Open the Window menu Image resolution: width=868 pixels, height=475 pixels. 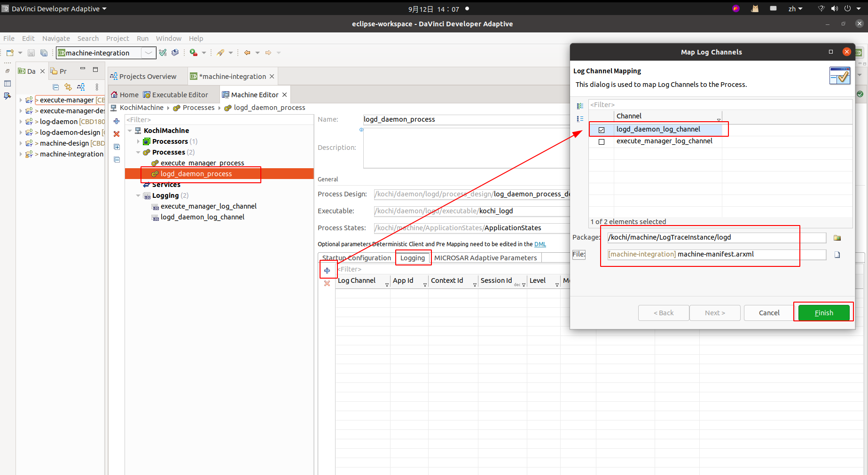coord(169,39)
